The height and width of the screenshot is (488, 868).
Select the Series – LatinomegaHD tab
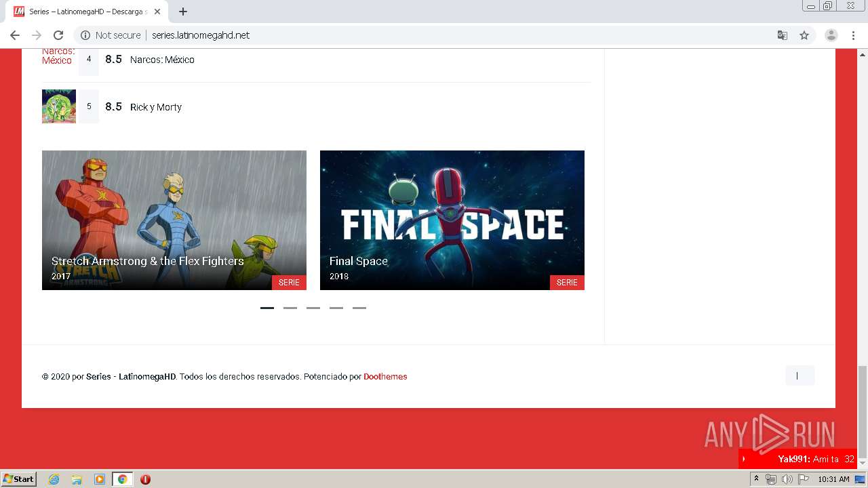tap(88, 12)
